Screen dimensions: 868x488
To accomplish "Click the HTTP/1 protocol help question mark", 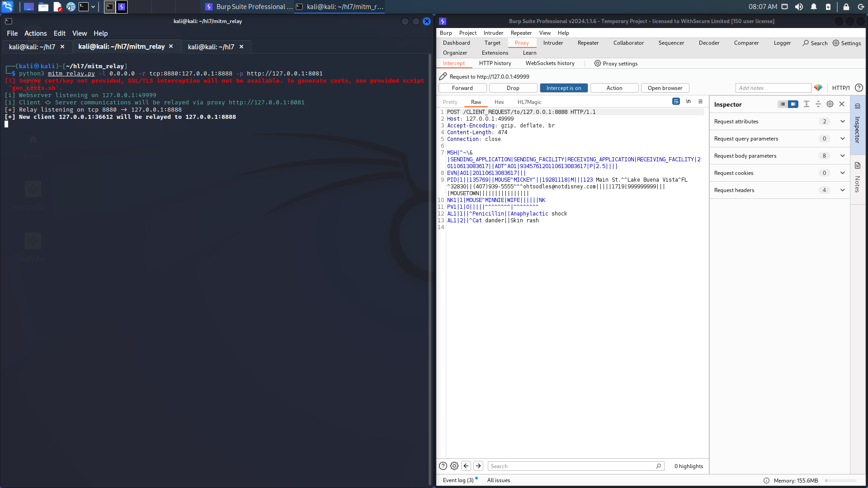I will pyautogui.click(x=859, y=88).
